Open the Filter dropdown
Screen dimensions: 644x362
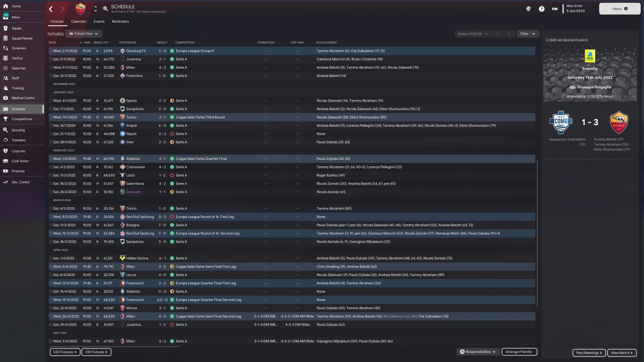(528, 34)
